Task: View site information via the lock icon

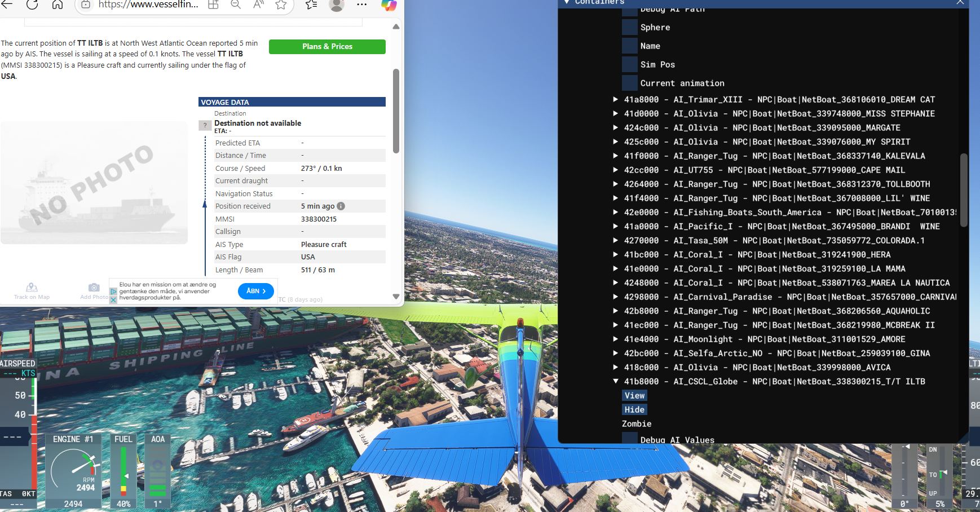Action: (85, 5)
